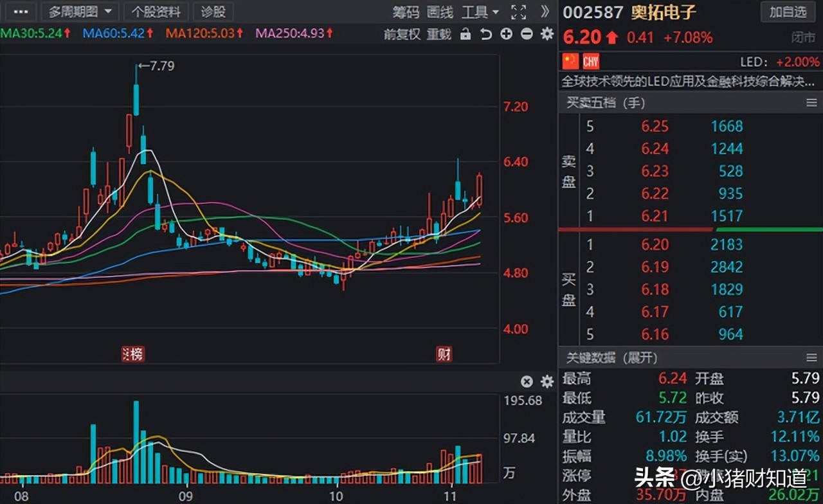The width and height of the screenshot is (823, 504).
Task: Open the volume panel settings gear
Action: click(547, 381)
